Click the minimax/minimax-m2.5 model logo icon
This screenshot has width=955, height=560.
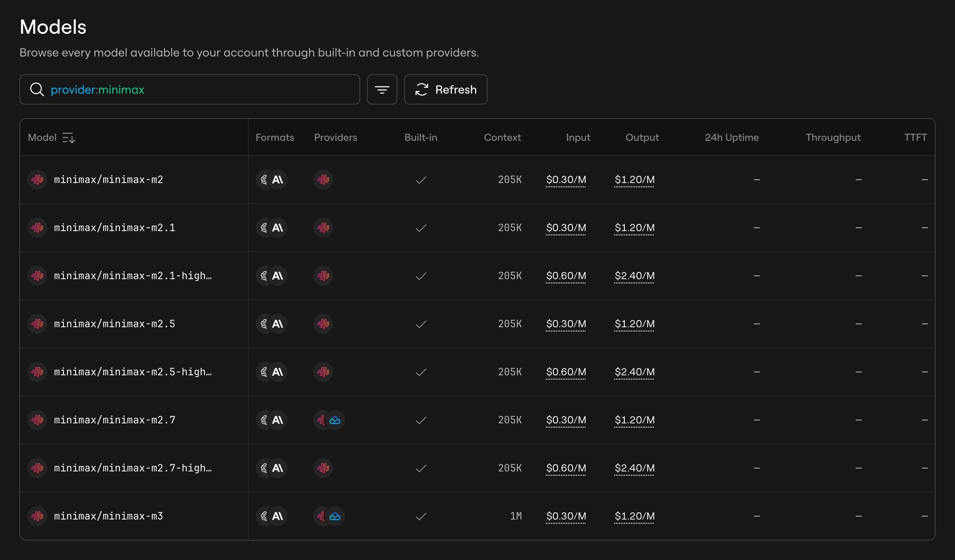(x=37, y=324)
